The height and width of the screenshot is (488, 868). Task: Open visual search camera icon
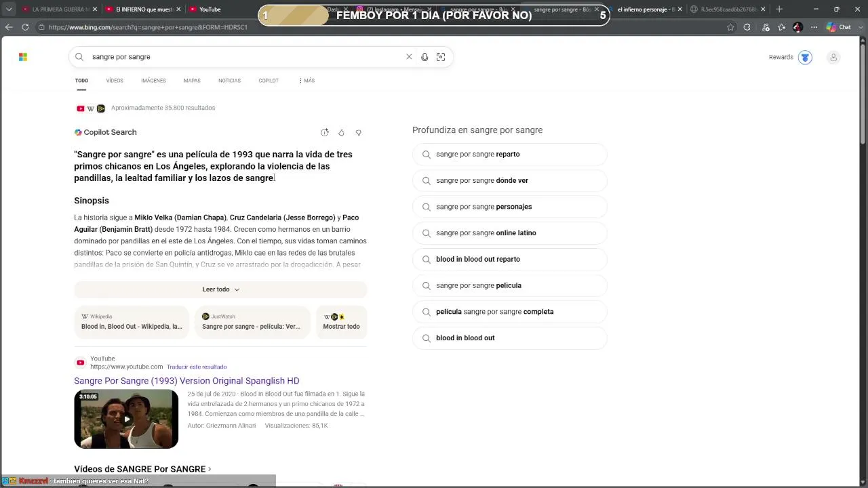click(441, 57)
